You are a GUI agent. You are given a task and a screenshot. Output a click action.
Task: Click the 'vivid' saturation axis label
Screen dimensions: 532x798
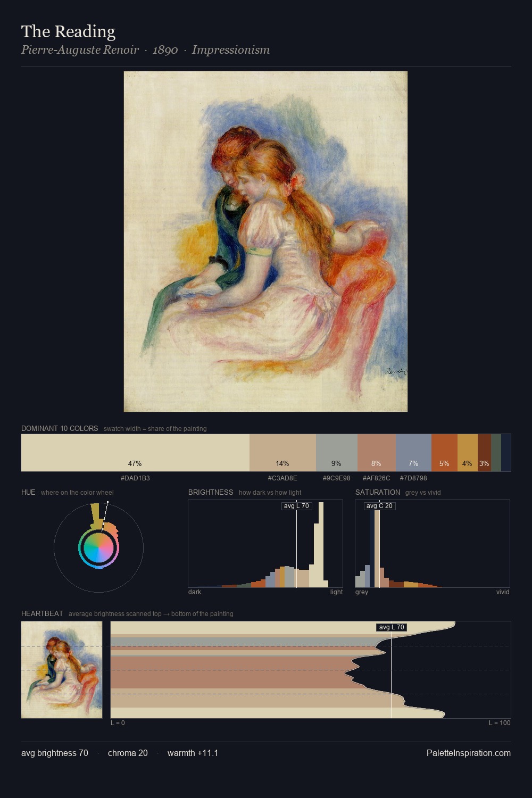pos(503,592)
